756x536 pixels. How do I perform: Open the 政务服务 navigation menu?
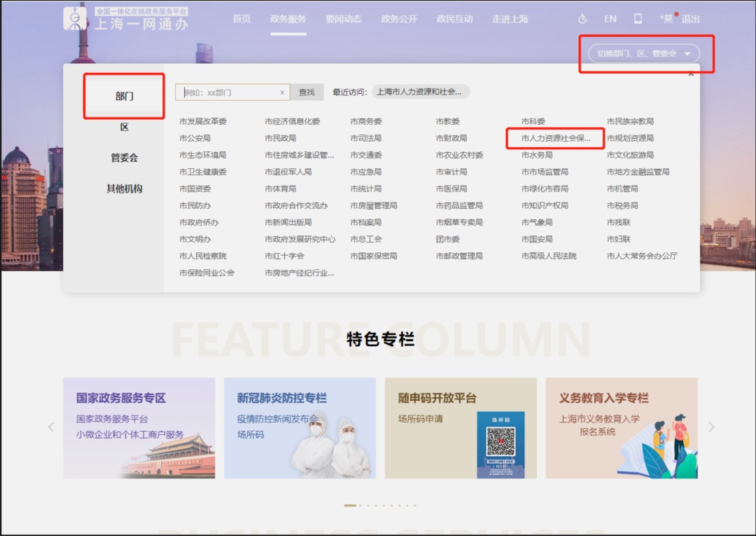(x=288, y=19)
